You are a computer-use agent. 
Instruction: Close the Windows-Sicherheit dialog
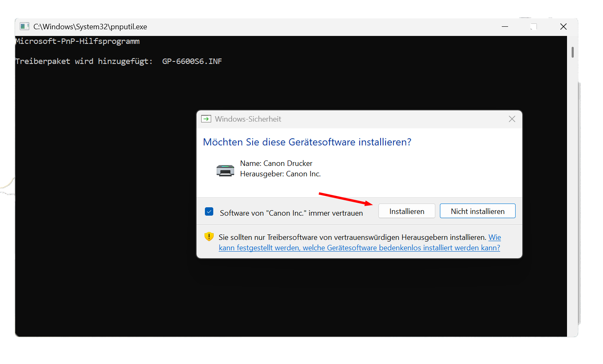(x=512, y=119)
